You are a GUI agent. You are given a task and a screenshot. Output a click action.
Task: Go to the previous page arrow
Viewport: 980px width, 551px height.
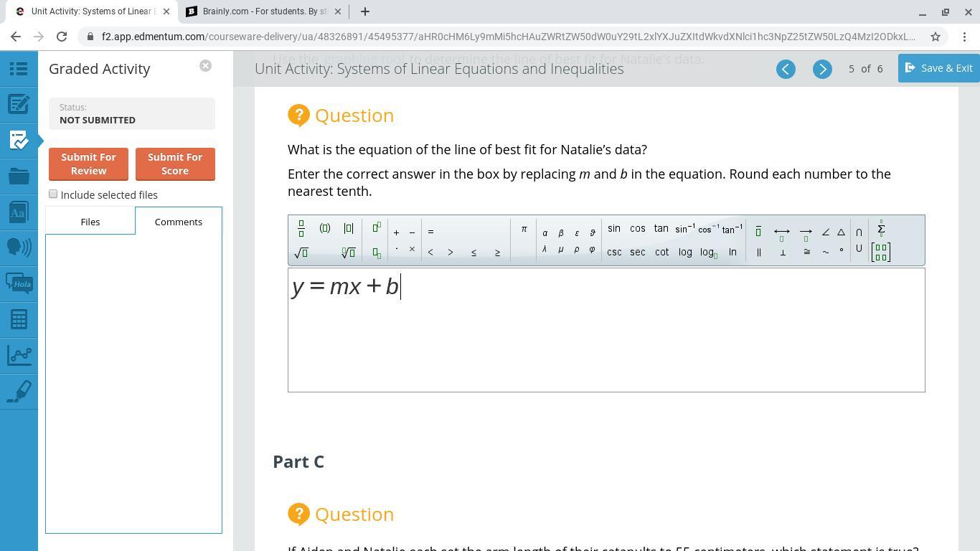click(786, 69)
